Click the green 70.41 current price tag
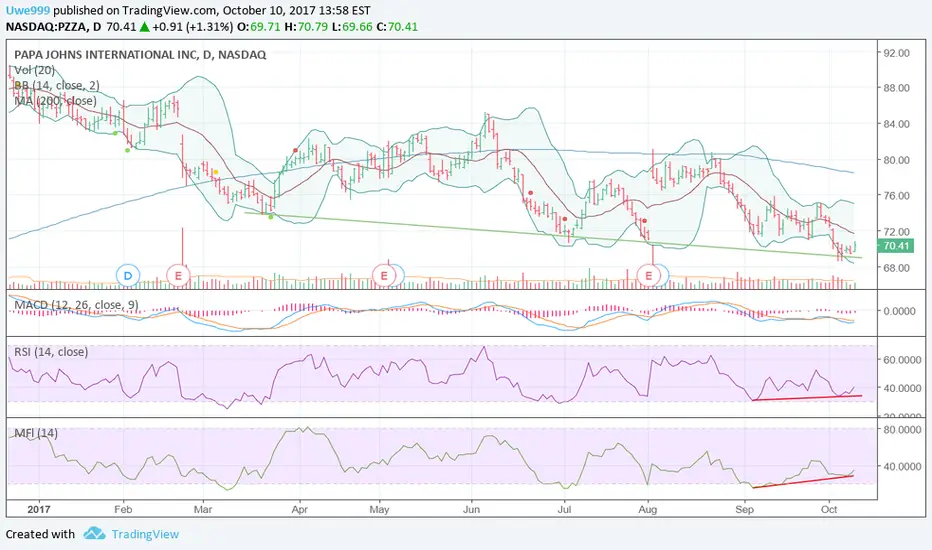This screenshot has width=932, height=550. pyautogui.click(x=896, y=246)
